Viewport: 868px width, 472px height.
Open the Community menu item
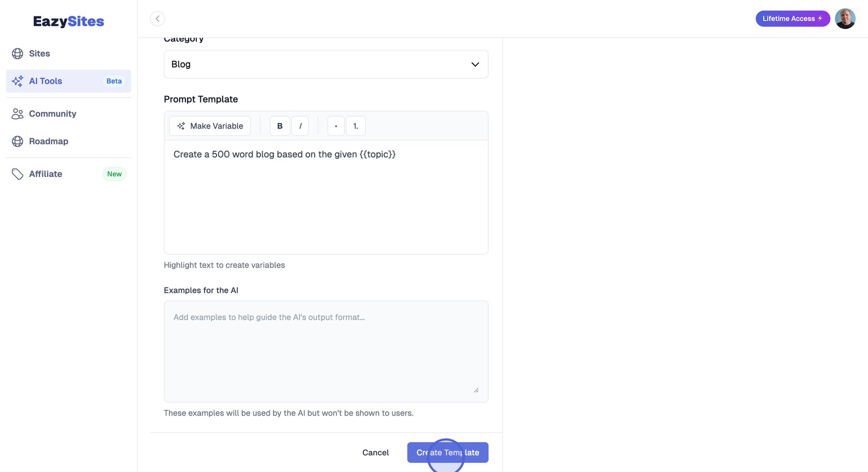(53, 113)
